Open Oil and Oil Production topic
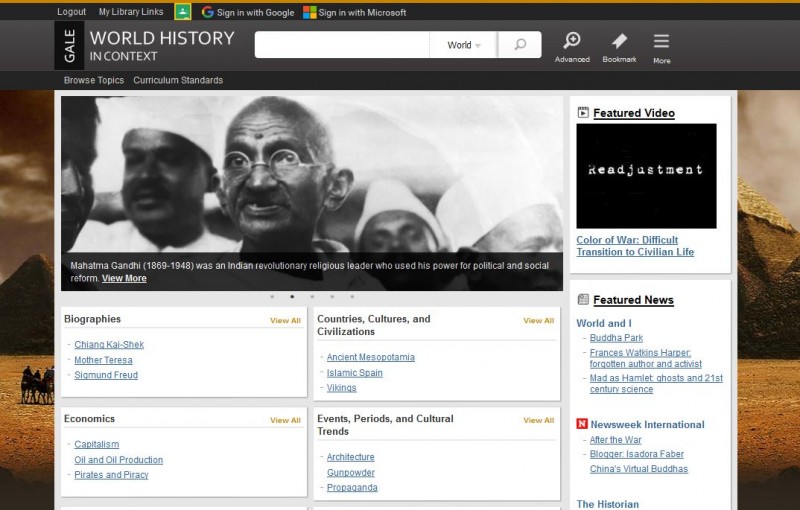 click(119, 460)
